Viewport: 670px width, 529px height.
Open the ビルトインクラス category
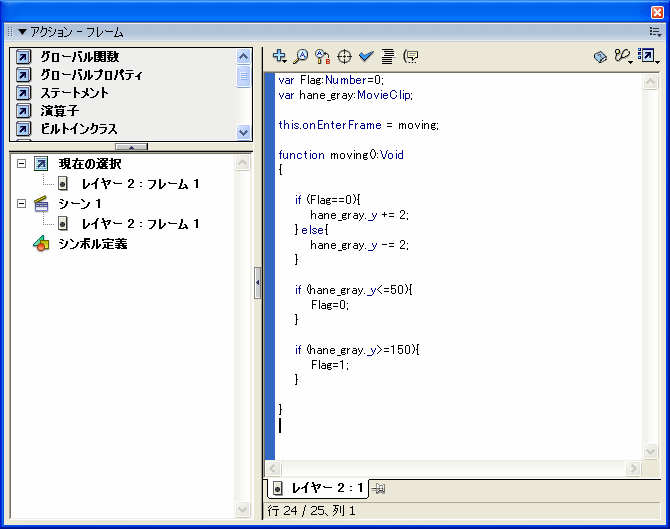79,129
